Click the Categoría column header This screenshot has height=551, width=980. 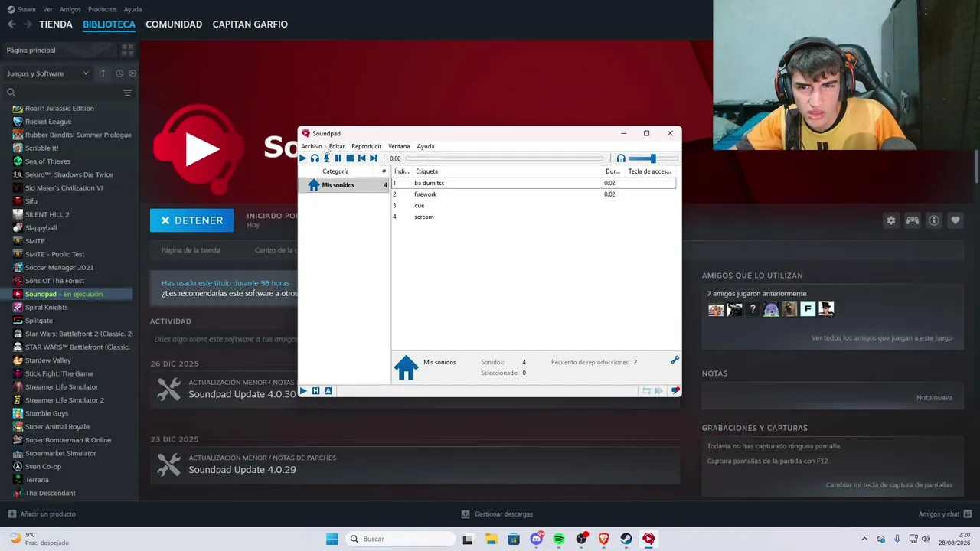click(x=335, y=171)
